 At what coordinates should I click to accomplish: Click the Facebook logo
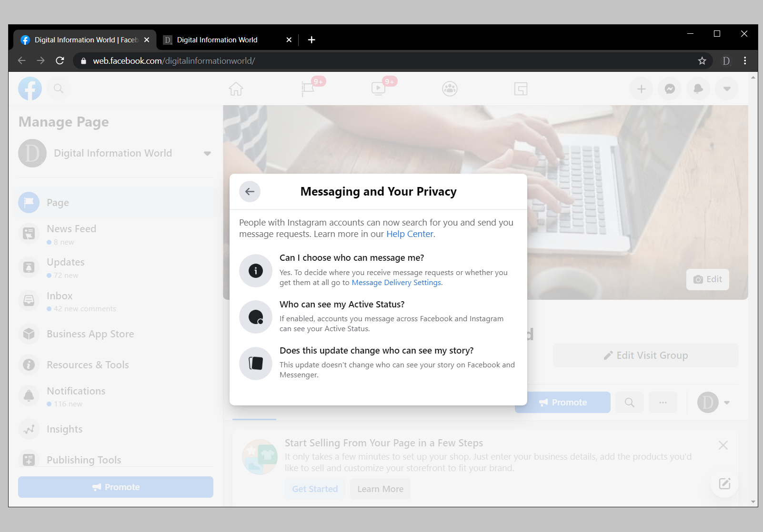30,89
